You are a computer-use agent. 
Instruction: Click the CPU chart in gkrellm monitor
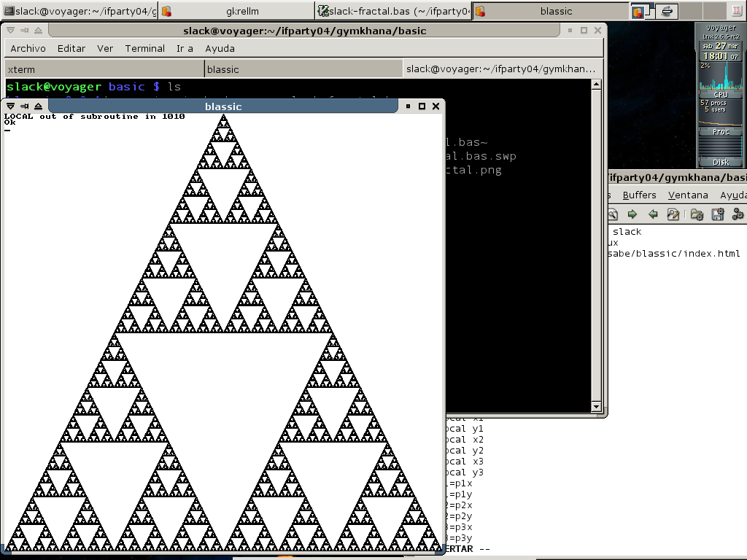[x=720, y=78]
